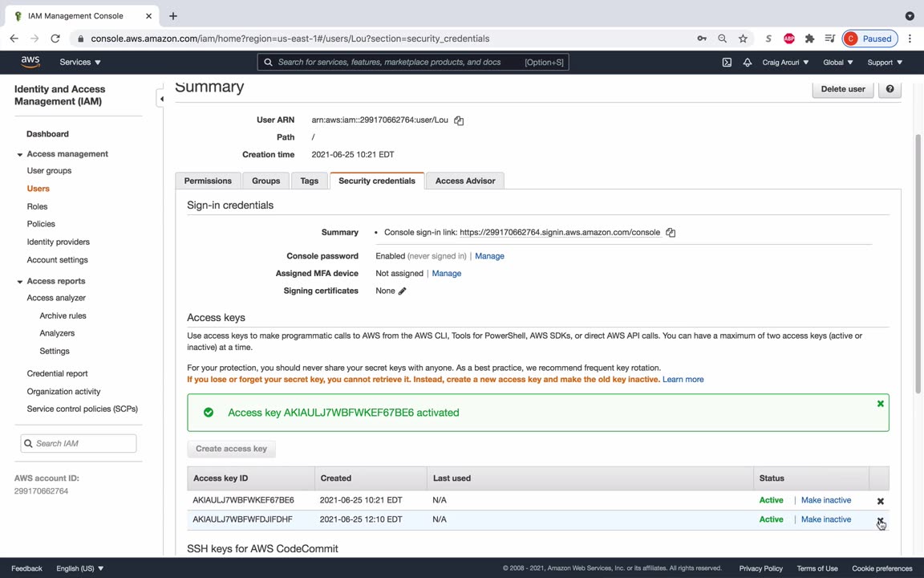Open the Global region dropdown
This screenshot has width=924, height=578.
pos(837,62)
